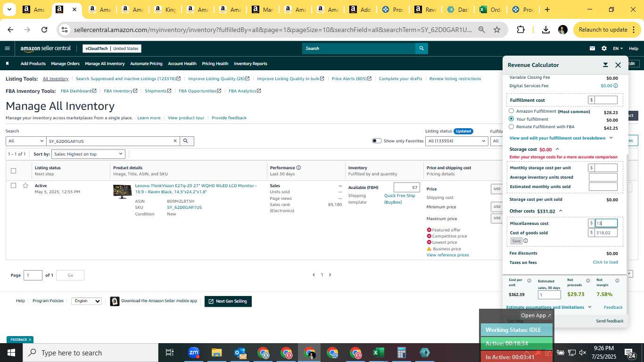This screenshot has width=644, height=362.
Task: Open File Explorer from the taskbar
Action: click(x=216, y=353)
